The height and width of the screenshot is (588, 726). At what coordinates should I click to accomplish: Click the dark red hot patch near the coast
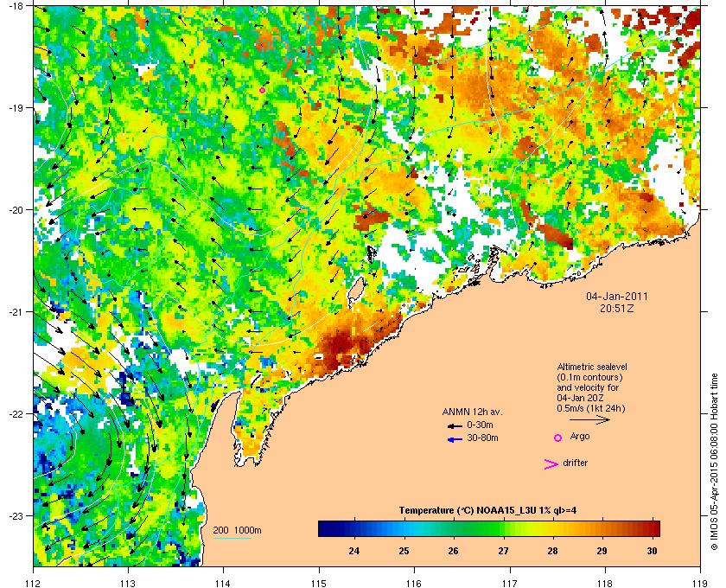(x=341, y=345)
